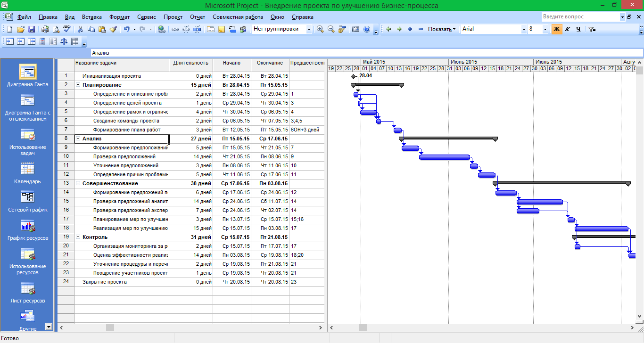Open the 'Сервис' menu
Screen dimensions: 644x343
[147, 17]
